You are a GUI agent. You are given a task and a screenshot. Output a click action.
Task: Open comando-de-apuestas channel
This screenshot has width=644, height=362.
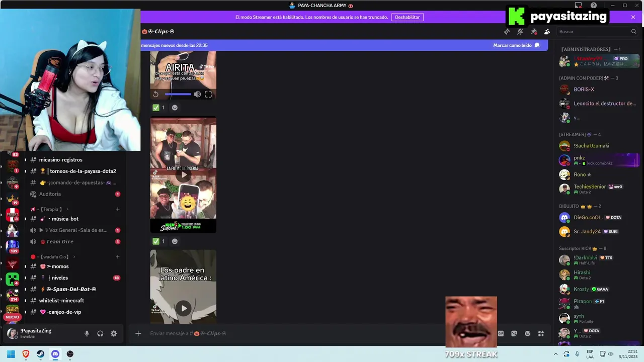coord(74,183)
